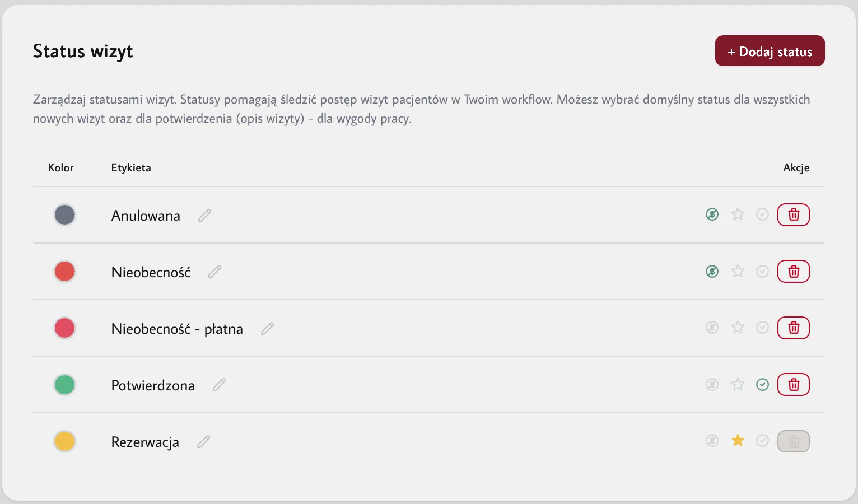Delete the Potwierdzona status with its trash button

[794, 385]
